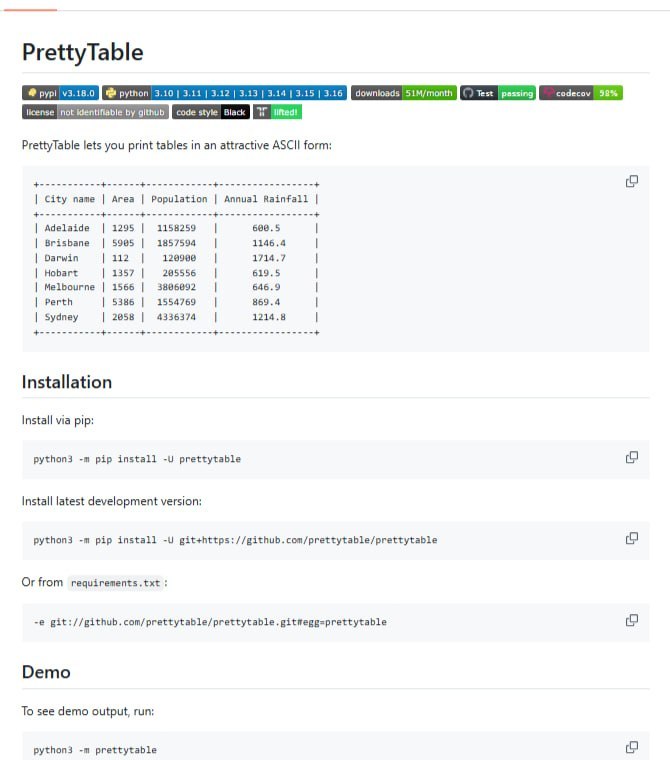Open the python versions badge
Viewport: 670px width, 760px height.
pos(224,93)
